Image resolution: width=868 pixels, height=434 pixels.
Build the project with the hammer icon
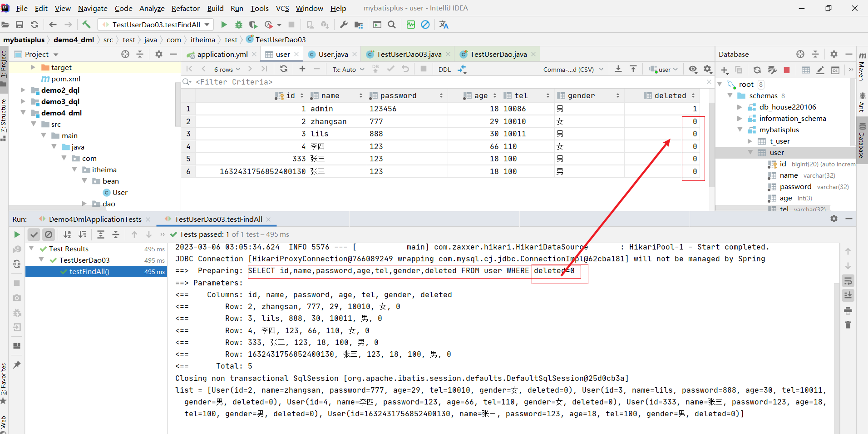86,25
